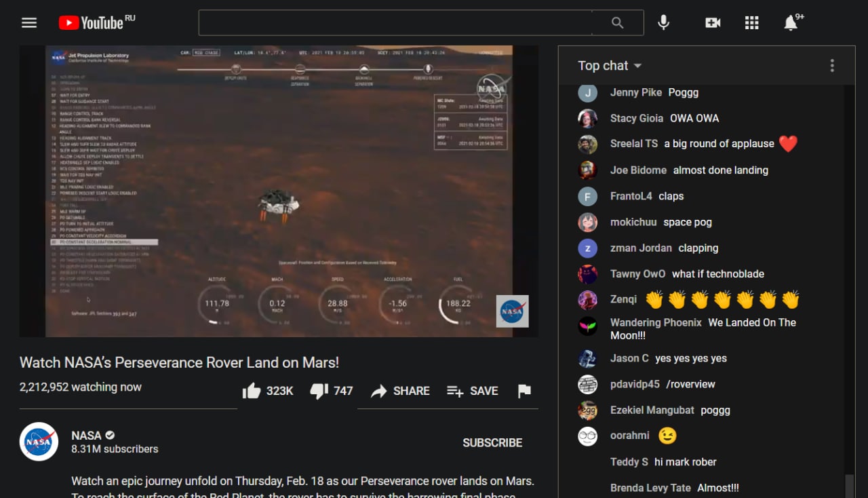868x498 pixels.
Task: Select 'We Landed On The Moon!!!' message
Action: click(703, 329)
